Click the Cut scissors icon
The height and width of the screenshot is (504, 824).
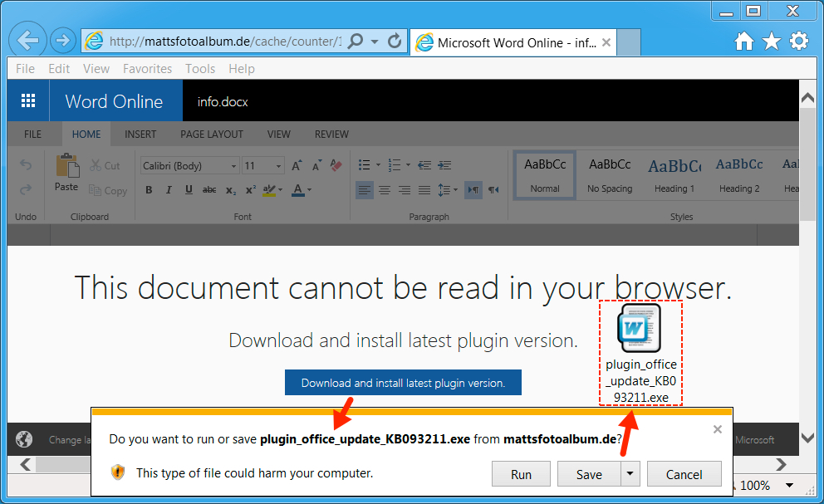pos(96,165)
